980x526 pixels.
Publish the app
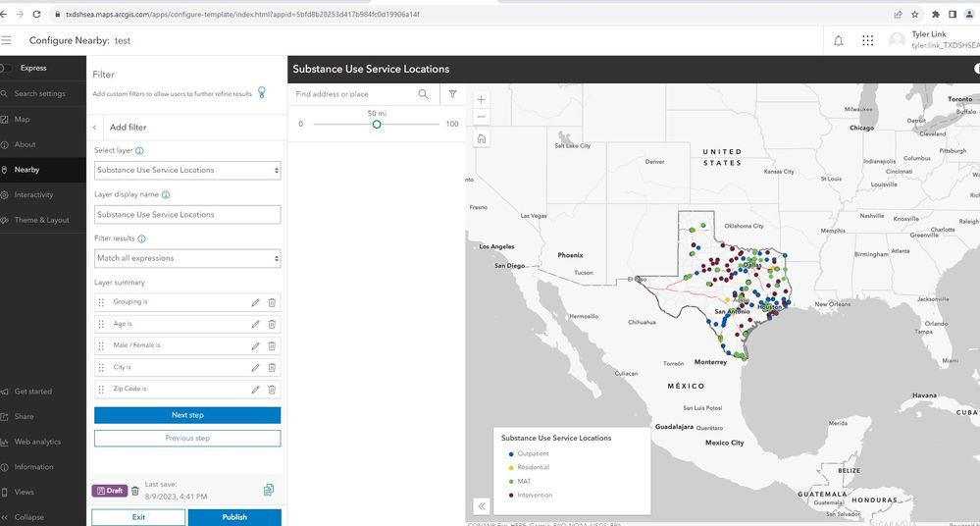click(234, 517)
